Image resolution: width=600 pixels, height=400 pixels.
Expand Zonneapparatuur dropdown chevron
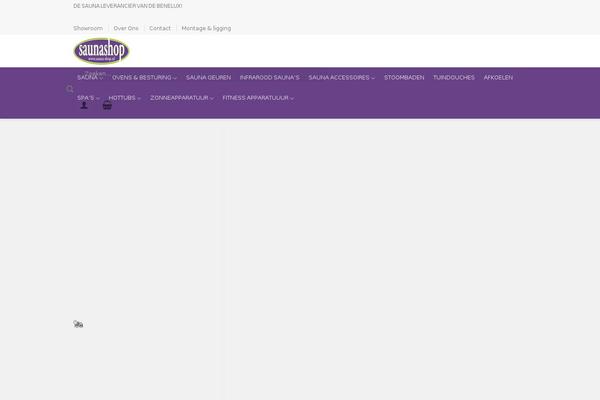click(212, 98)
